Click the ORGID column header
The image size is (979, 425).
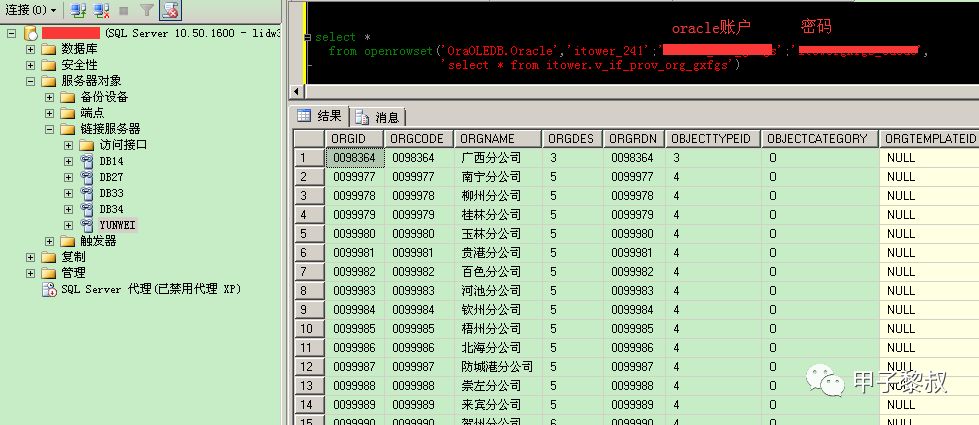[x=355, y=139]
